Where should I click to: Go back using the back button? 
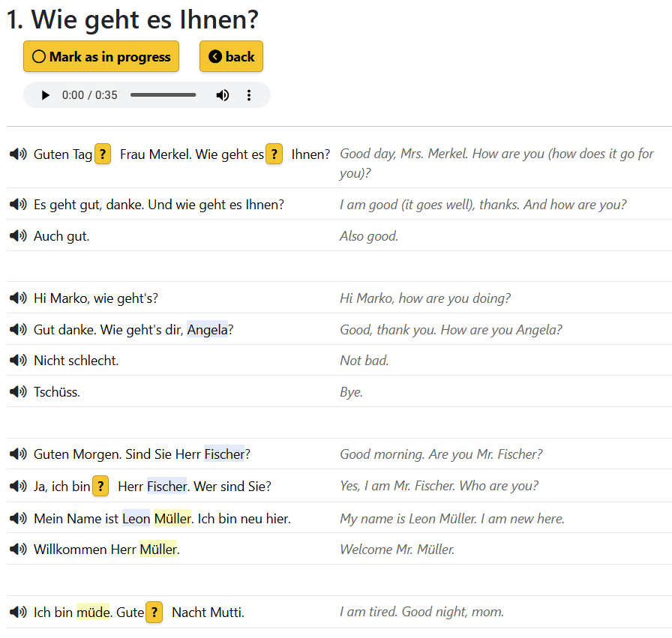[x=231, y=57]
